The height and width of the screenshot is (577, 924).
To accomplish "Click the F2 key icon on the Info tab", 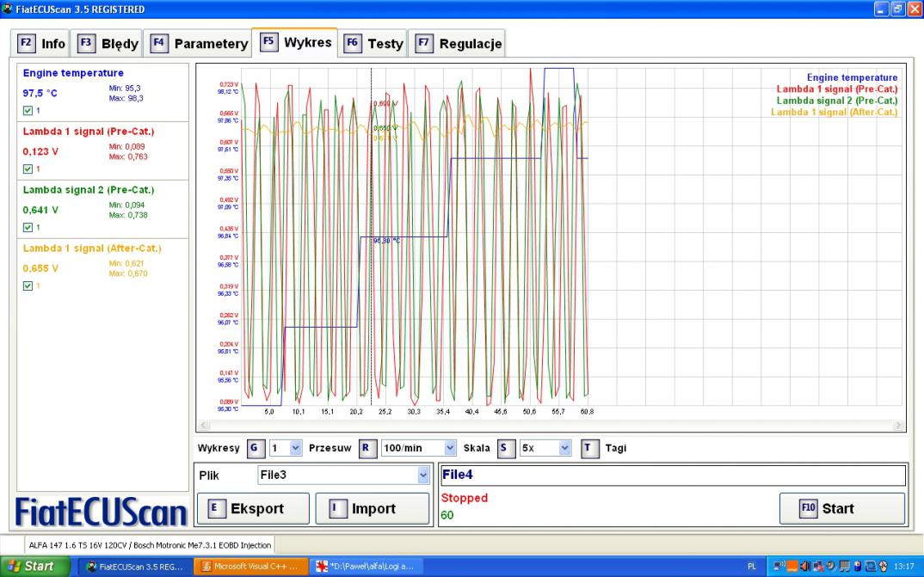I will click(27, 43).
